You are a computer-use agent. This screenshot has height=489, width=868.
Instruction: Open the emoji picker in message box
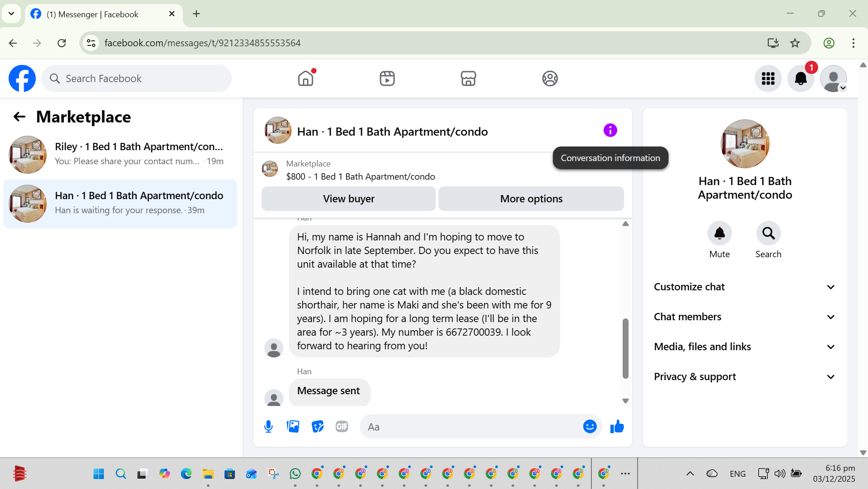coord(590,427)
